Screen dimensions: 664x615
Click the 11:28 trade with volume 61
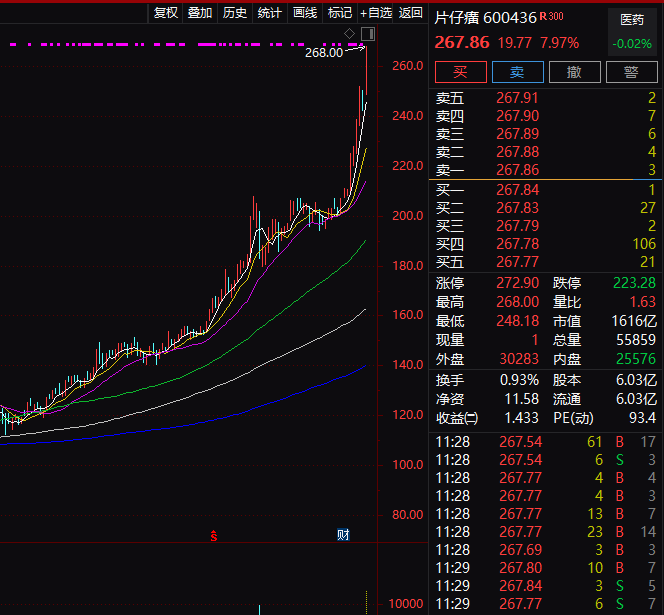click(x=546, y=442)
